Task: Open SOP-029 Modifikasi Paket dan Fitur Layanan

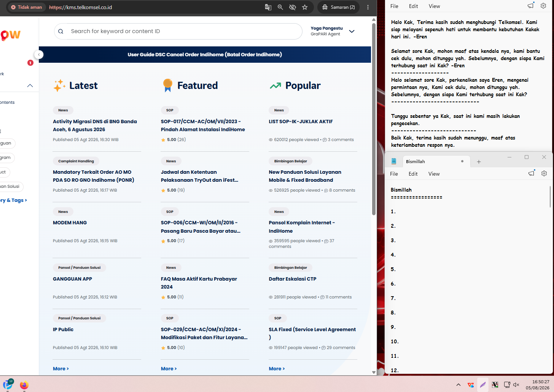Action: [x=204, y=333]
